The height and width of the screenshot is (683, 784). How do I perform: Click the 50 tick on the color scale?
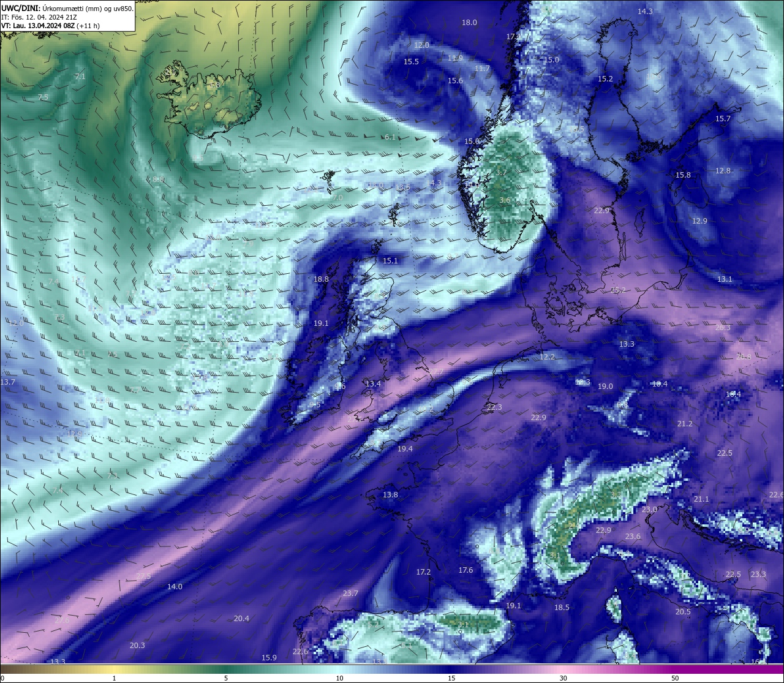pyautogui.click(x=675, y=678)
